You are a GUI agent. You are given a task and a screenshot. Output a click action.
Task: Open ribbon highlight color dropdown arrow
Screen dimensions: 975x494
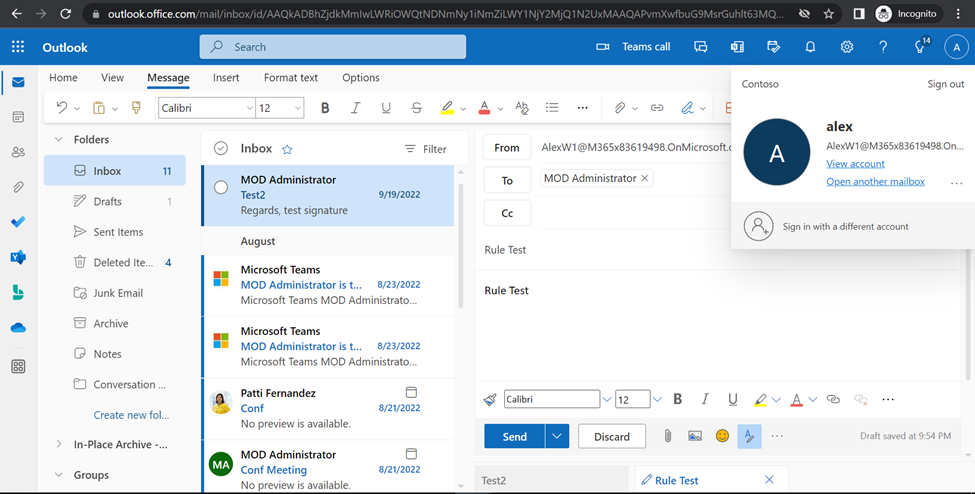pyautogui.click(x=463, y=109)
